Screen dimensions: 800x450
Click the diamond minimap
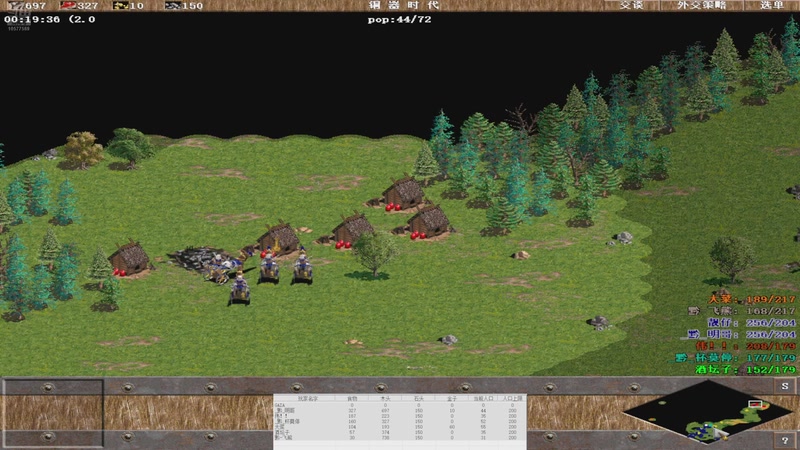click(708, 411)
